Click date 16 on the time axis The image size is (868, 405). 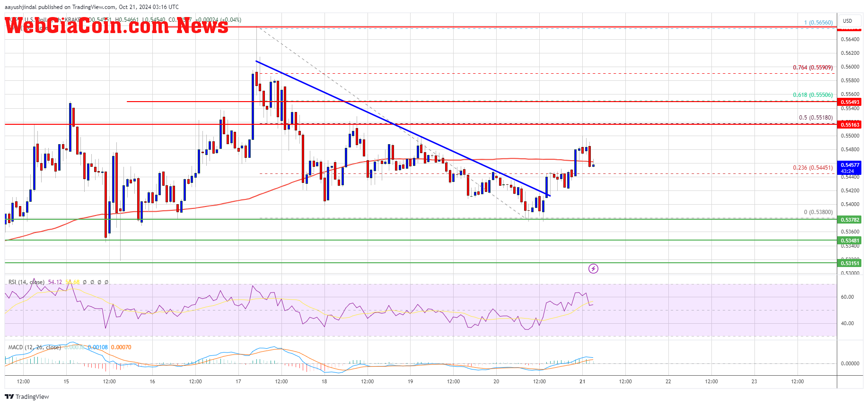(152, 381)
